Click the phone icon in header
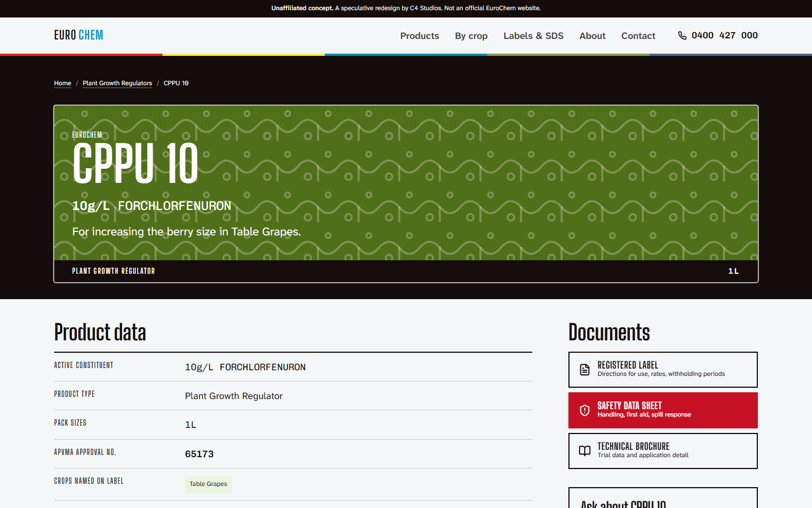 pos(682,36)
